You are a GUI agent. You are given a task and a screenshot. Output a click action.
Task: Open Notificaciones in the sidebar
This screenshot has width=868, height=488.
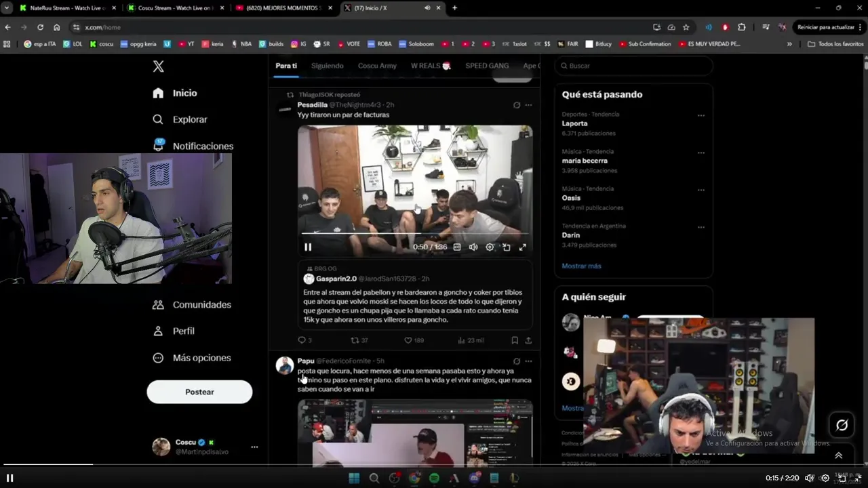(x=193, y=146)
